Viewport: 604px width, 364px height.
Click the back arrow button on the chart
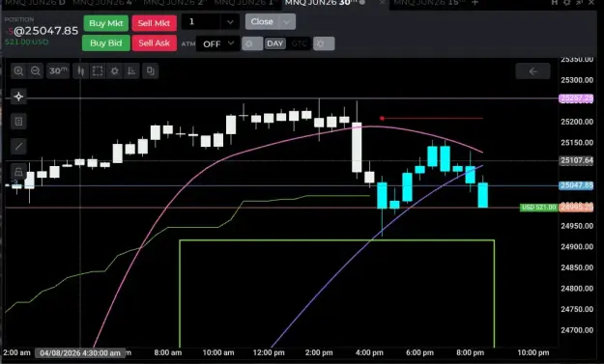click(532, 71)
